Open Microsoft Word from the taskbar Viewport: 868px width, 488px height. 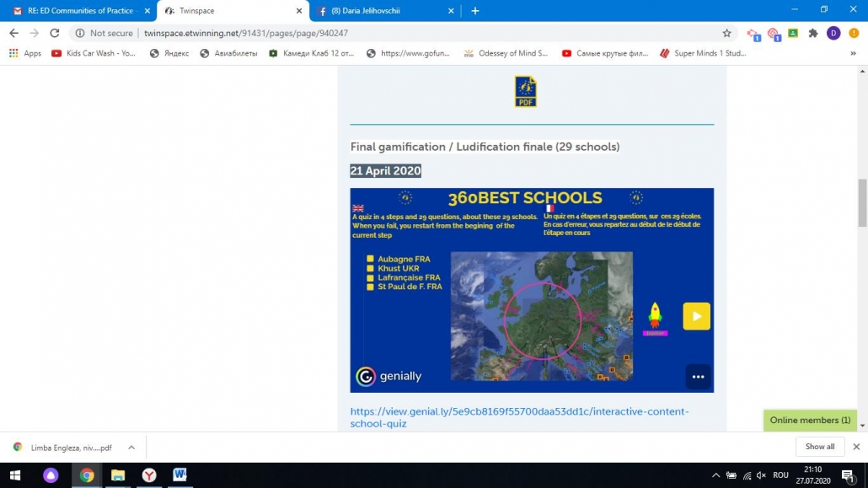179,475
